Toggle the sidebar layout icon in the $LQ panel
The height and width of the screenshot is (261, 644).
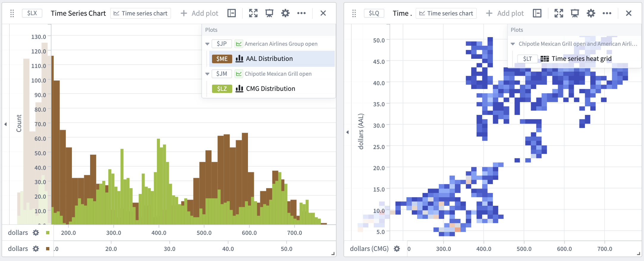point(537,13)
